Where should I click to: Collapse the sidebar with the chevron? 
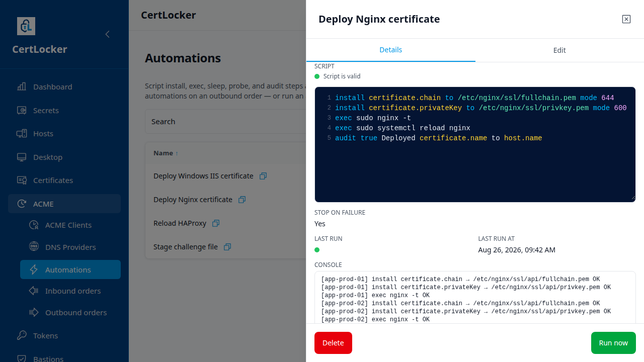click(107, 34)
